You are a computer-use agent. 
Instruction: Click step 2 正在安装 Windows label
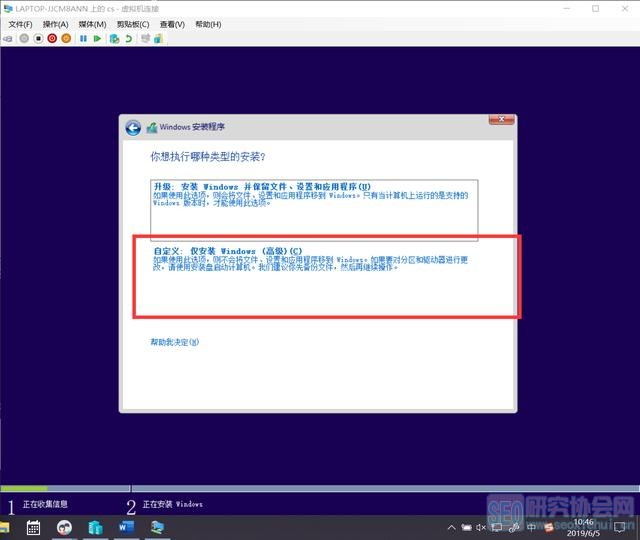point(173,504)
